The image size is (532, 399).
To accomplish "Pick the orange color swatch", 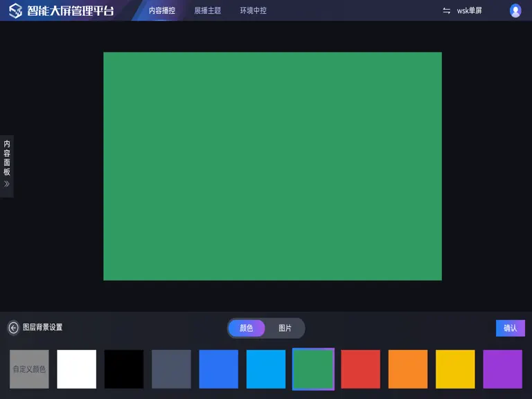I will click(x=408, y=369).
